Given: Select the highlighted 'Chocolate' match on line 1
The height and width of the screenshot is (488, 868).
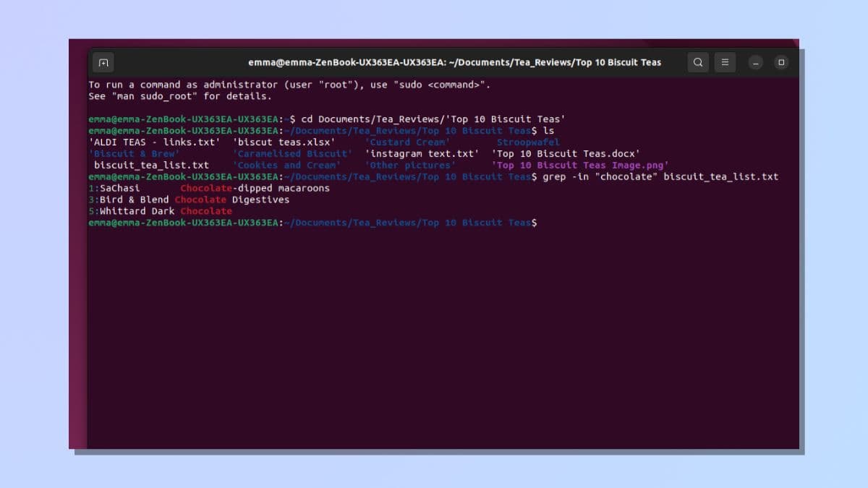Looking at the screenshot, I should click(205, 188).
